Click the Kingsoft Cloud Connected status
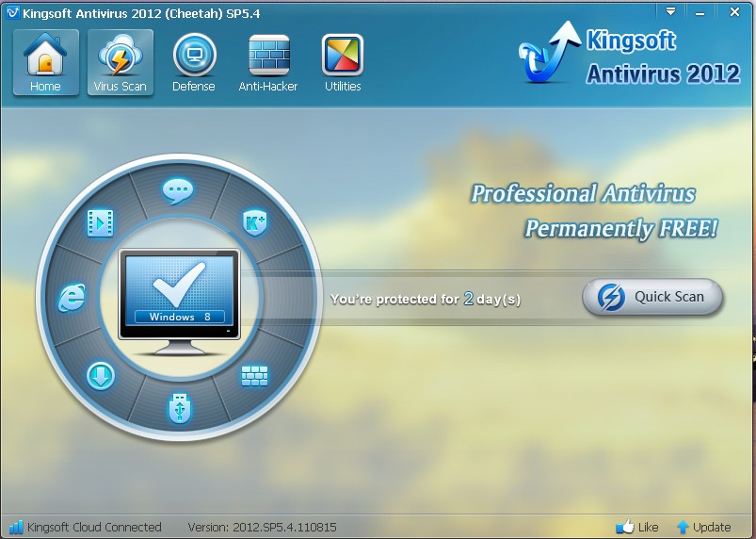This screenshot has height=539, width=756. click(86, 527)
